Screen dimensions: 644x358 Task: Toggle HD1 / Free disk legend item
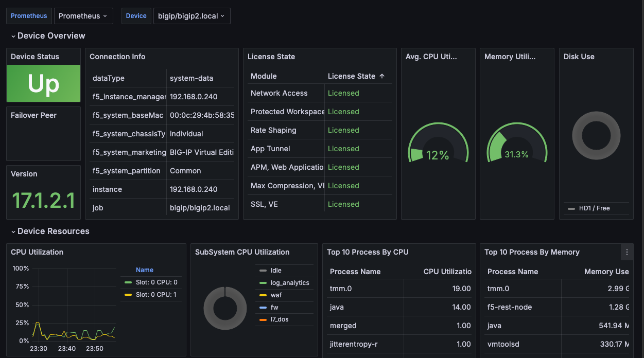click(x=594, y=208)
